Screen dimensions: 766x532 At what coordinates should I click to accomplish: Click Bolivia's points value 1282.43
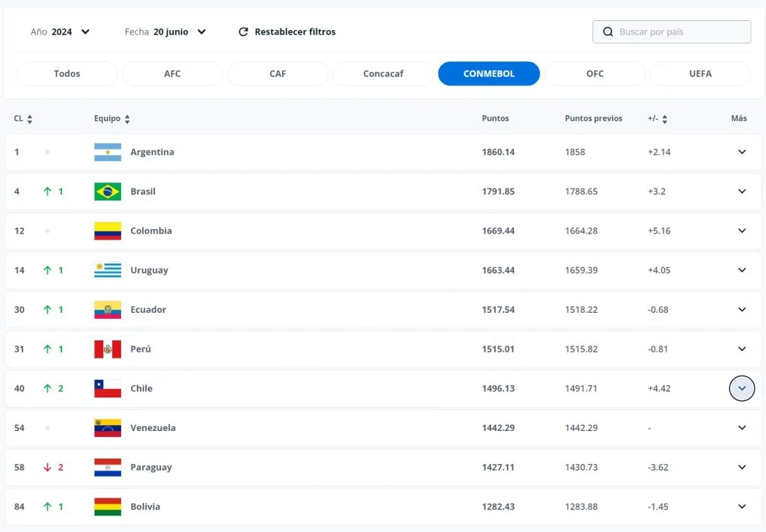point(498,507)
